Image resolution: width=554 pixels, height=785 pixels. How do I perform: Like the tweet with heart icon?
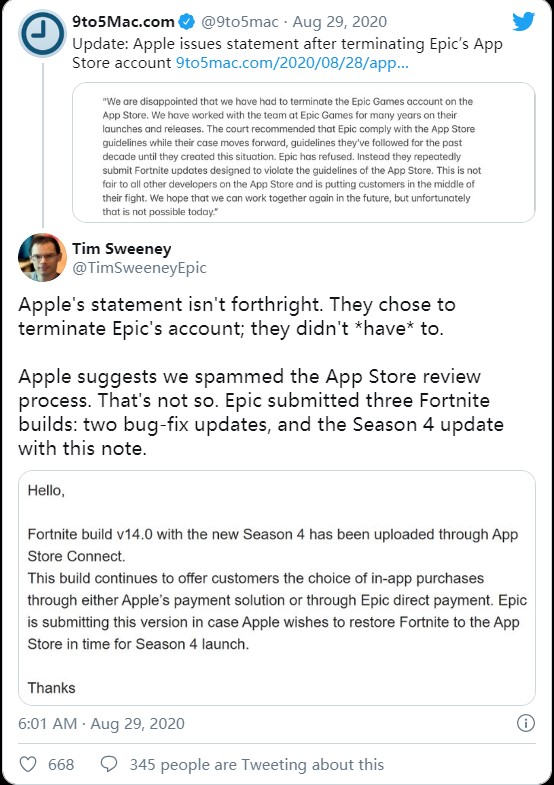click(x=28, y=764)
